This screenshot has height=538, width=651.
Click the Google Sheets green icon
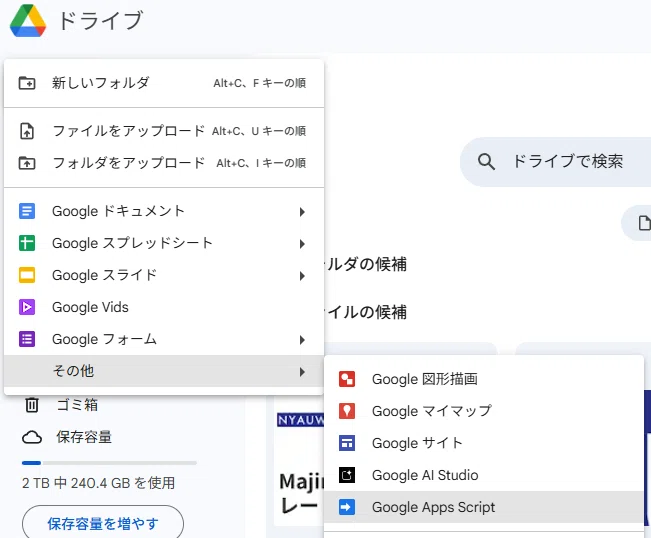click(x=27, y=243)
